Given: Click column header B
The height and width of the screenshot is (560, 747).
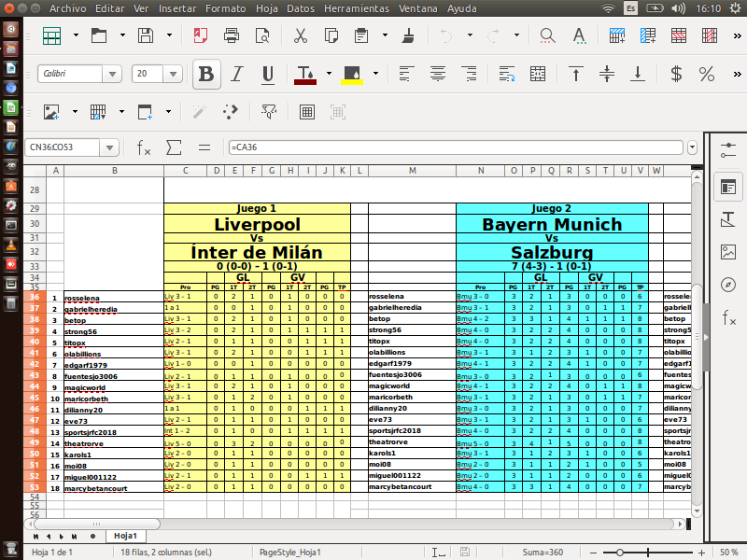Looking at the screenshot, I should click(114, 171).
